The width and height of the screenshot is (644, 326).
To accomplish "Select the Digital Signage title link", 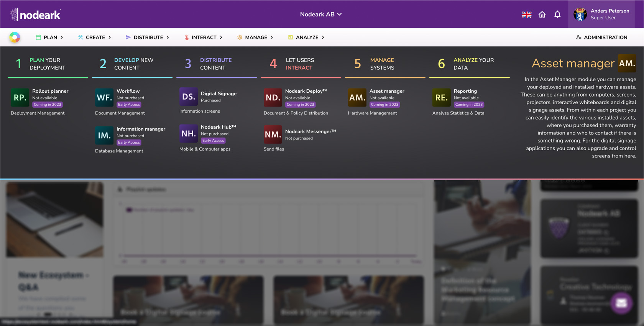I will coord(219,93).
